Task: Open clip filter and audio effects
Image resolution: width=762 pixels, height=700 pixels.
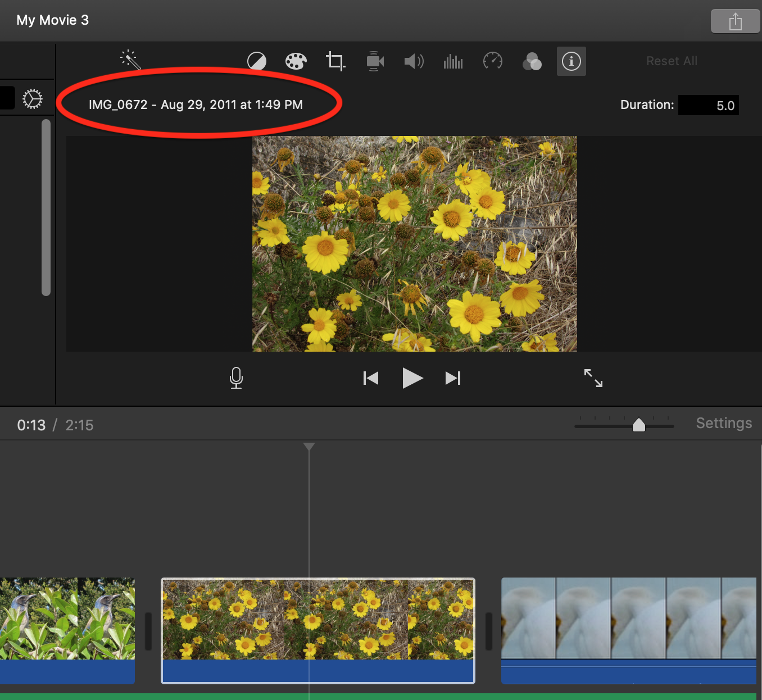Action: [x=532, y=61]
